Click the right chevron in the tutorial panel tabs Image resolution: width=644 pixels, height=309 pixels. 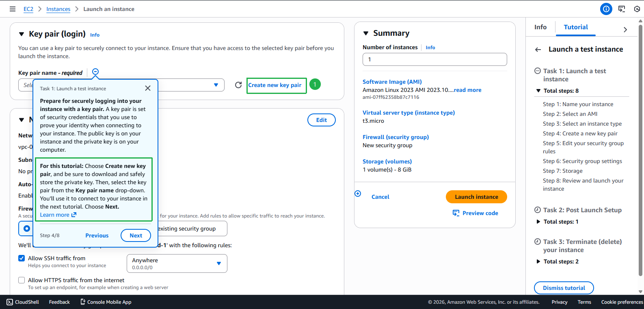tap(625, 30)
